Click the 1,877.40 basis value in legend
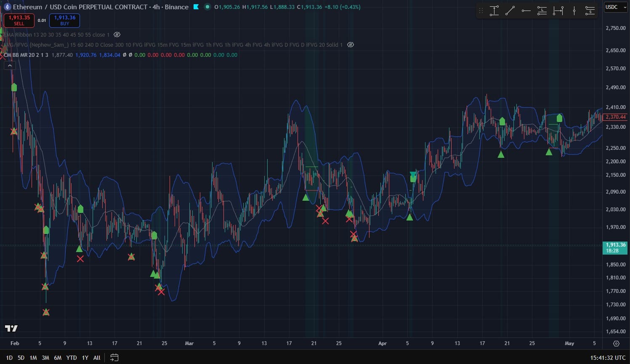 point(62,55)
